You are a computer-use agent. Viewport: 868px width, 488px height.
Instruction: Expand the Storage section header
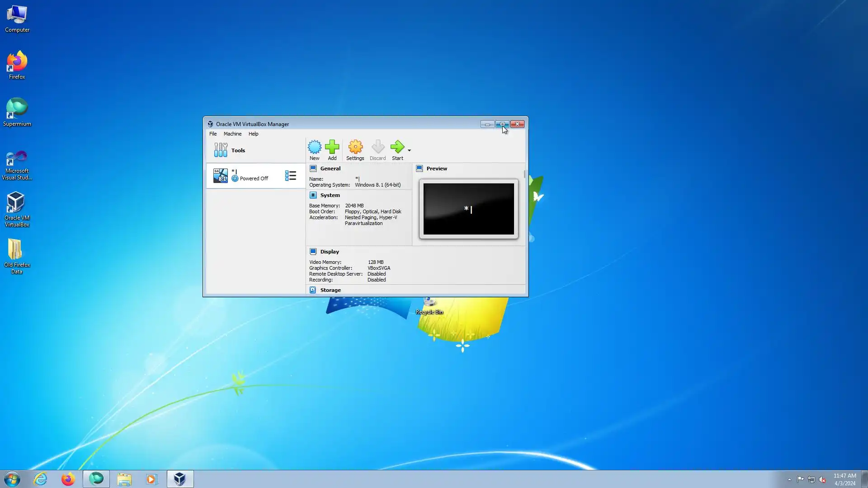pyautogui.click(x=330, y=290)
